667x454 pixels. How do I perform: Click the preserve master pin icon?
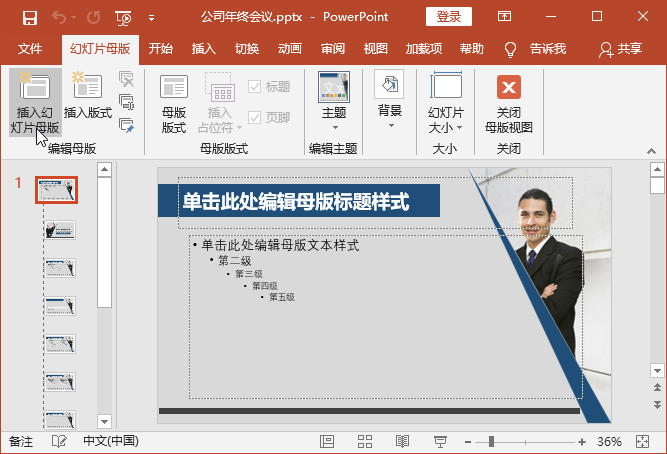pyautogui.click(x=126, y=125)
